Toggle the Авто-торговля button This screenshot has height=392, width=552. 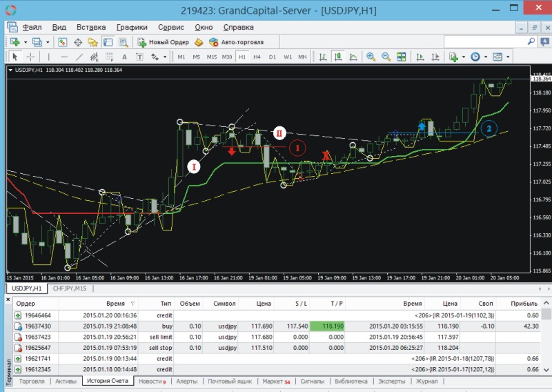(236, 42)
